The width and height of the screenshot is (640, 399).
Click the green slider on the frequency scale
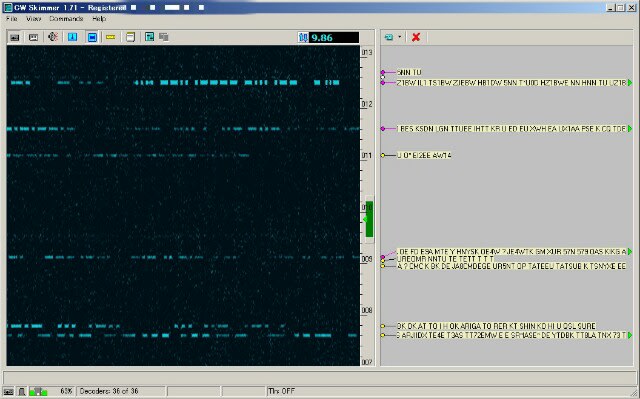369,219
